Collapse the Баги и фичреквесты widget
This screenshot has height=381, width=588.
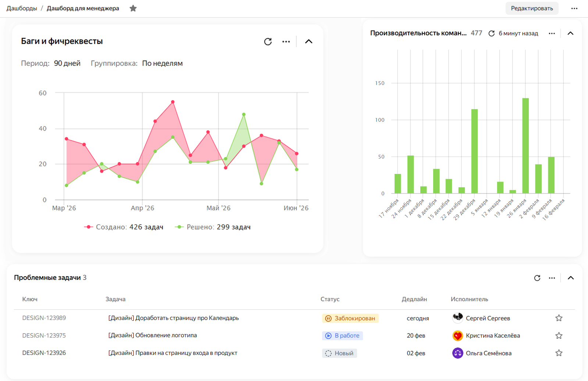[309, 42]
